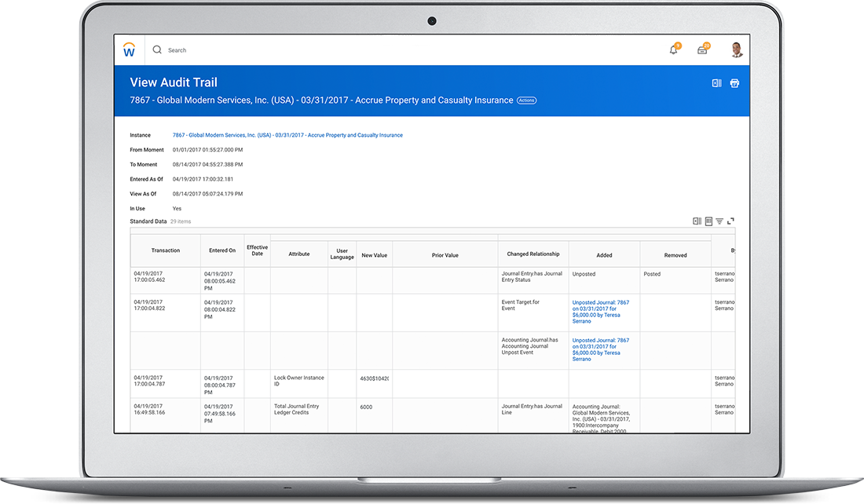This screenshot has height=504, width=864.
Task: Print the audit trail page
Action: click(x=734, y=83)
